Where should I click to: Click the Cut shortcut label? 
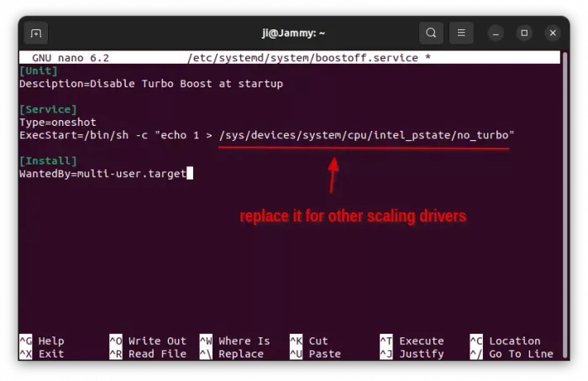click(x=318, y=341)
